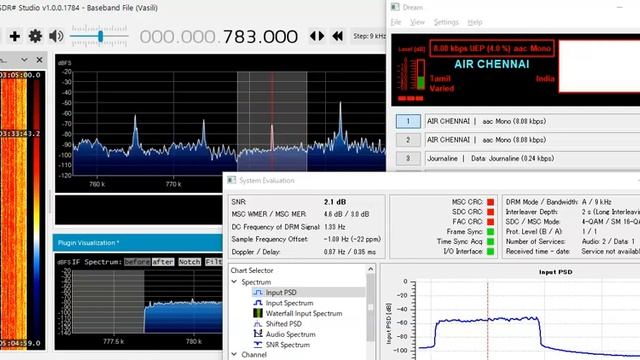This screenshot has height=360, width=640.
Task: Collapse the Channel tree node
Action: click(235, 355)
